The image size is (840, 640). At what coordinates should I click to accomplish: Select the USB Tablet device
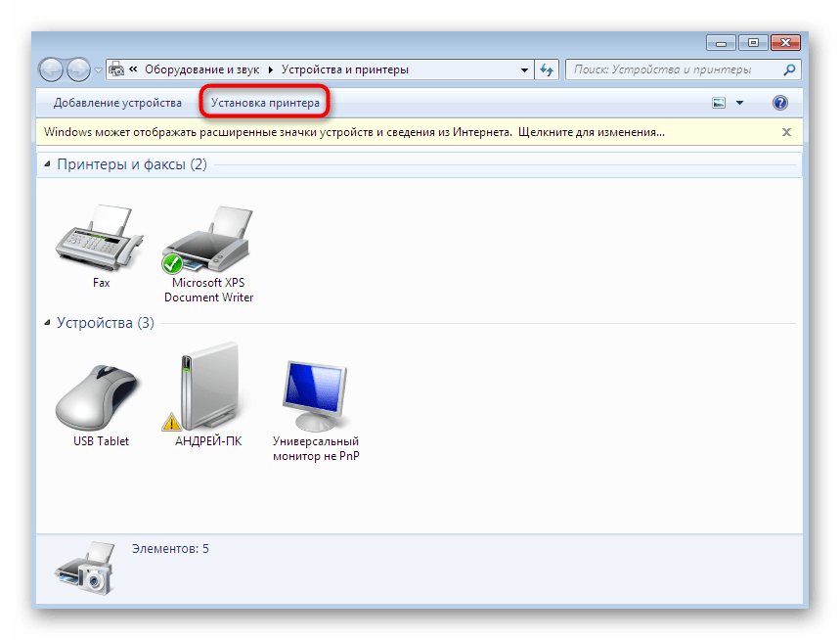click(x=98, y=389)
